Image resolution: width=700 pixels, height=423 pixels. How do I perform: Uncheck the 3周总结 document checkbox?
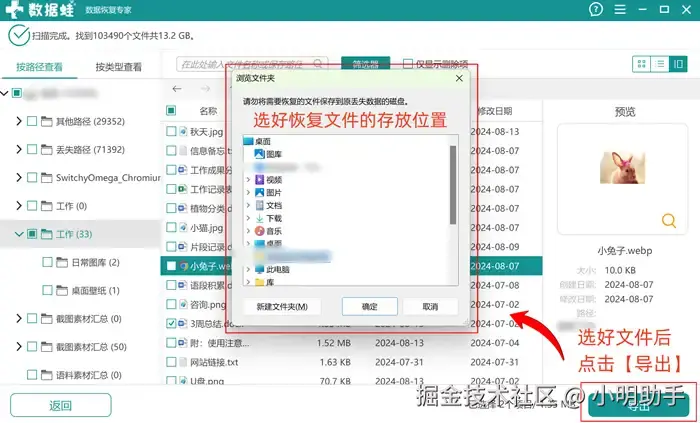[171, 323]
